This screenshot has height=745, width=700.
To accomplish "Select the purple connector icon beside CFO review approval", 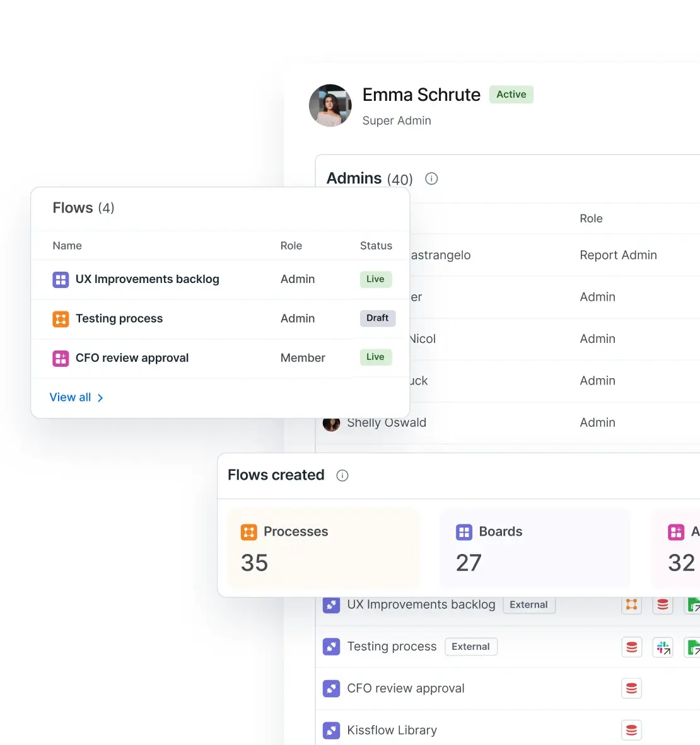I will coord(331,688).
